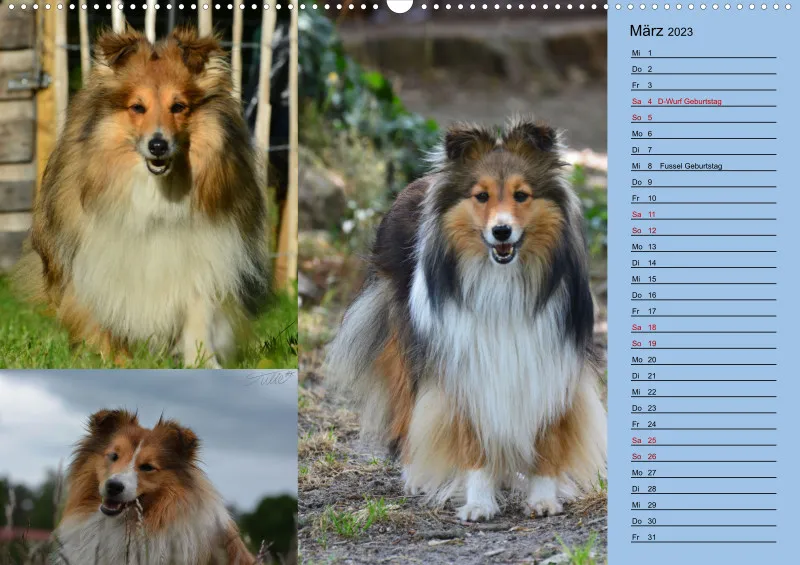
Task: Select the red 'So 12' row
Action: pyautogui.click(x=703, y=231)
